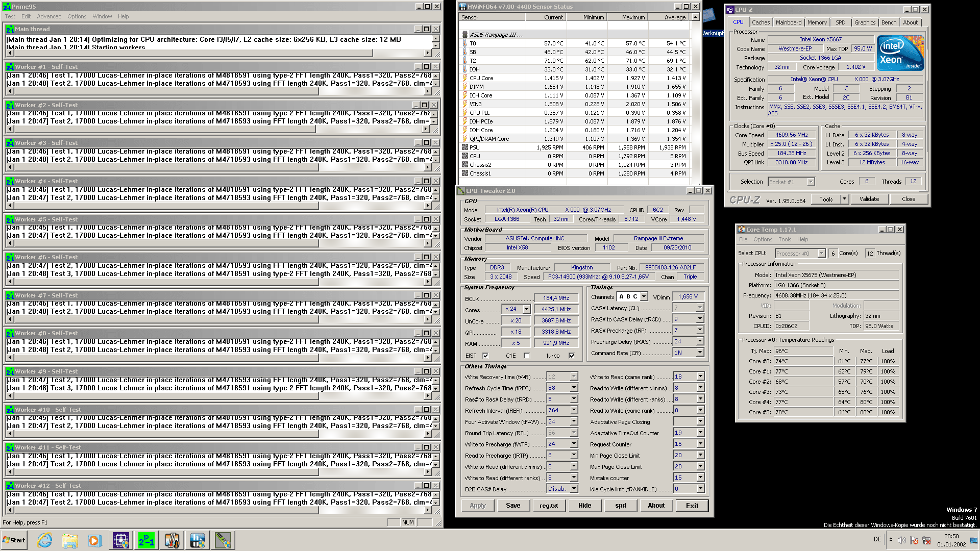Click the Save button in CPU-Tweaker
Image resolution: width=980 pixels, height=551 pixels.
point(513,506)
